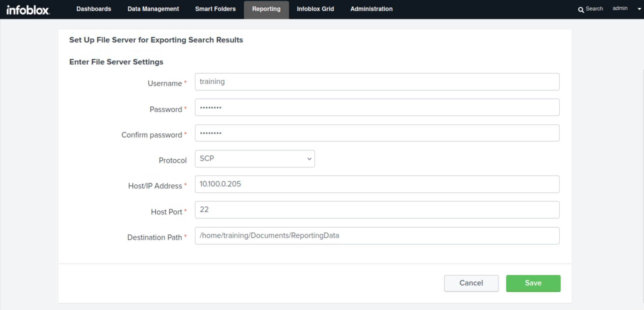Focus the Username field
Viewport: 644px width, 310px height.
(x=377, y=82)
